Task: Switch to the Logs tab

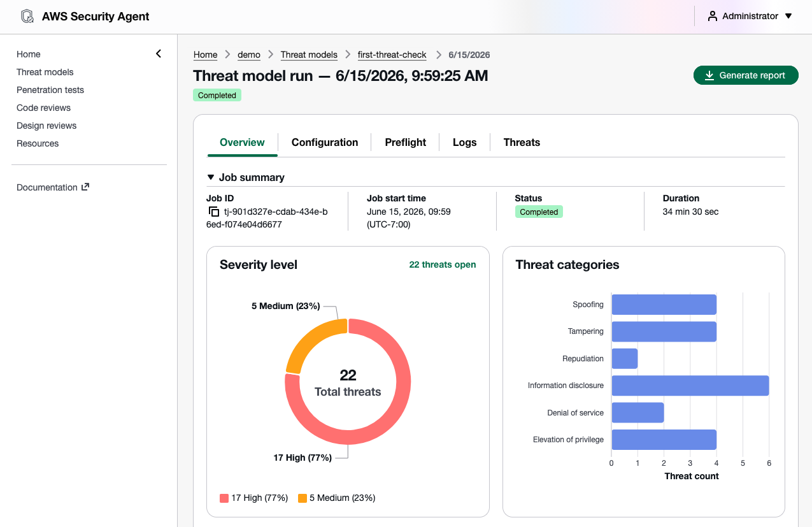Action: [465, 142]
